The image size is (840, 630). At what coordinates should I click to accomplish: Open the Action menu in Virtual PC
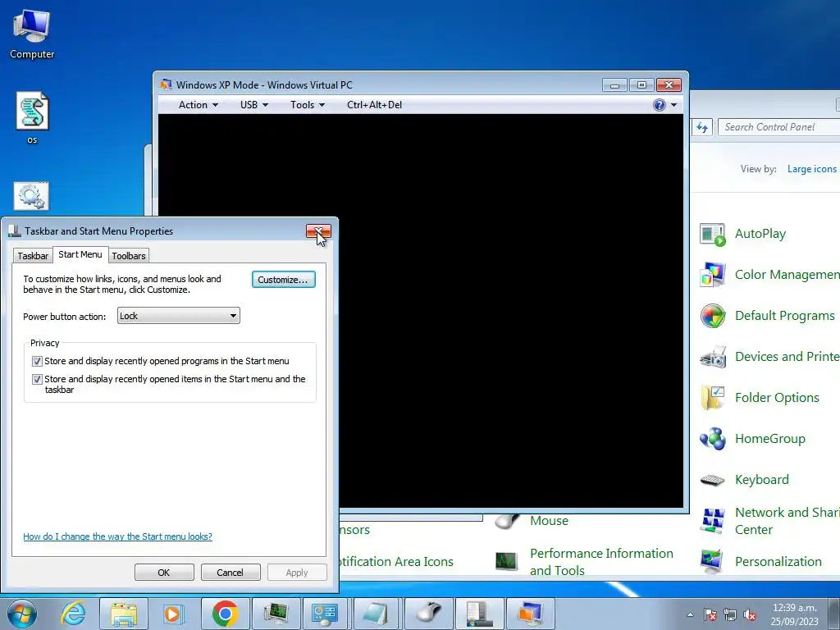(x=199, y=105)
